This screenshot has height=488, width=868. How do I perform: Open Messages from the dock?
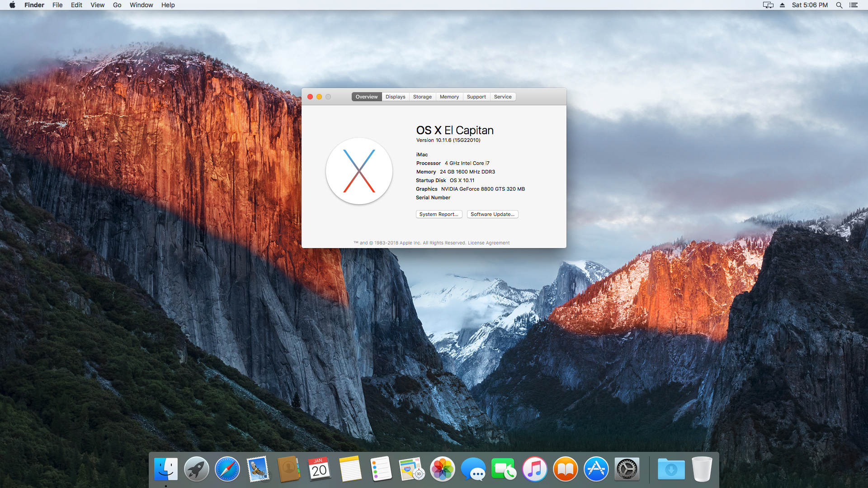point(473,469)
